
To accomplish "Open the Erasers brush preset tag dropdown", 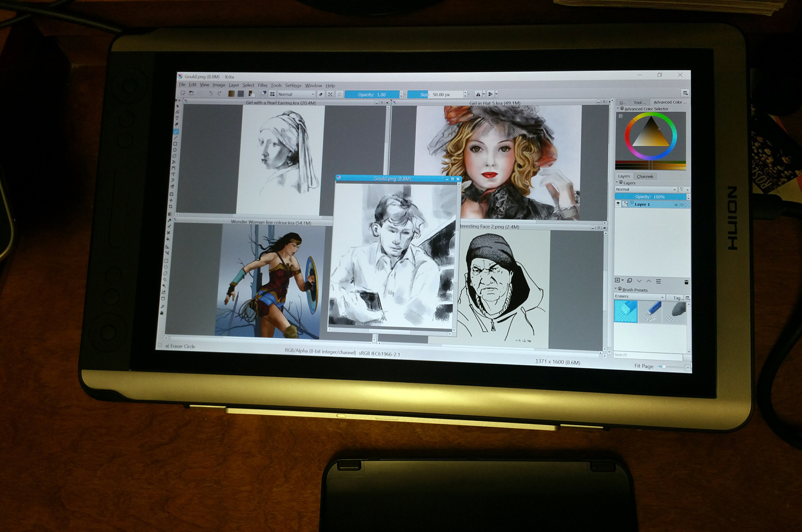I will (639, 297).
